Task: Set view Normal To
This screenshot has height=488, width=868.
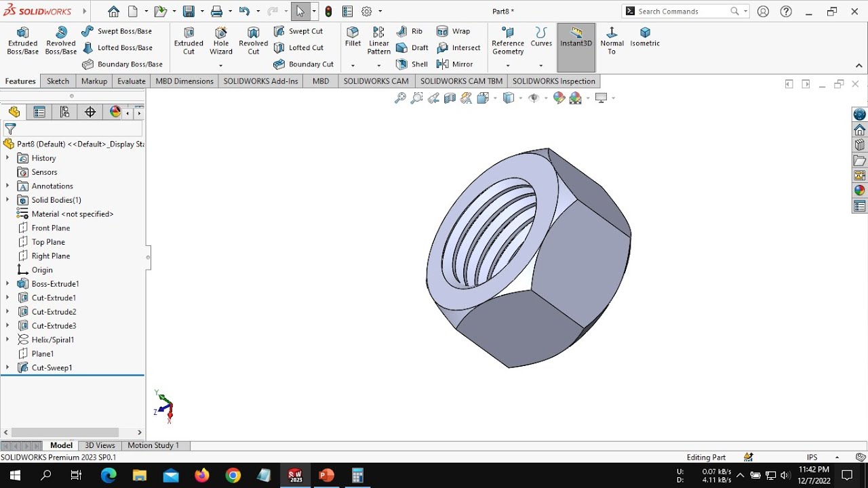Action: pos(612,41)
